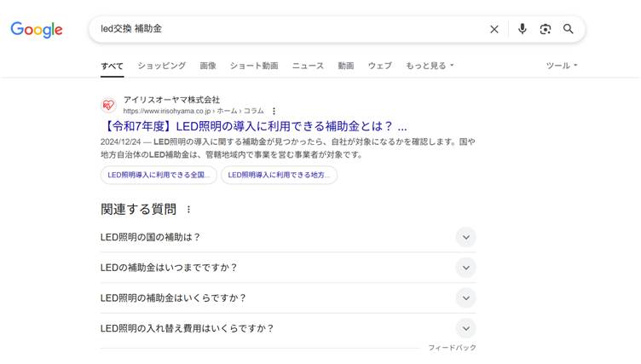The image size is (641, 364).
Task: Start voice search with microphone icon
Action: [x=522, y=29]
